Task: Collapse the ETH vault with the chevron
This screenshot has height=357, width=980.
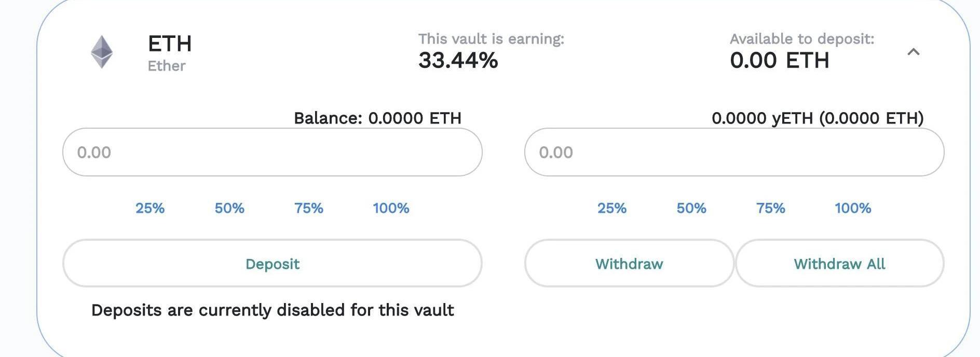Action: [913, 52]
